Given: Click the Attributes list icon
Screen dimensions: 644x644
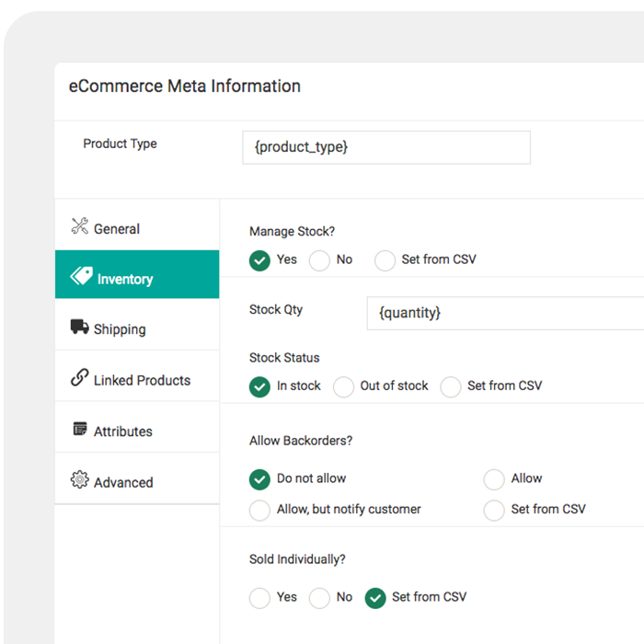Looking at the screenshot, I should [80, 429].
